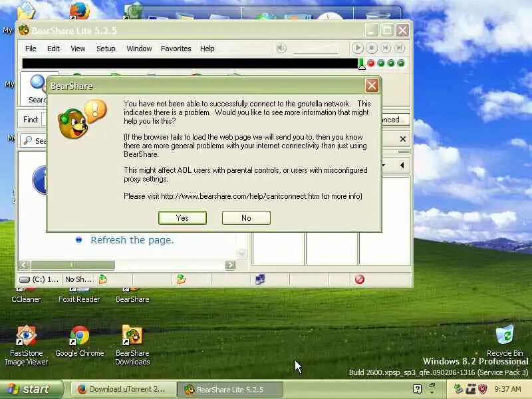The width and height of the screenshot is (532, 399).
Task: Skip to the next track
Action: (400, 48)
